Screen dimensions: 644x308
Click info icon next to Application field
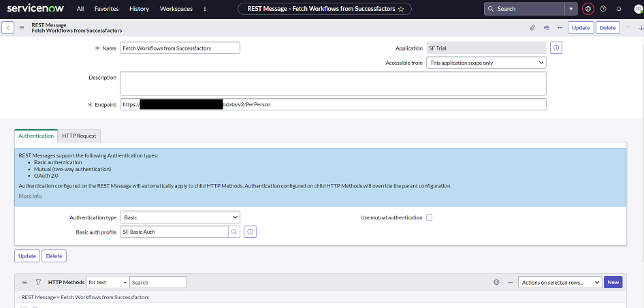point(556,48)
